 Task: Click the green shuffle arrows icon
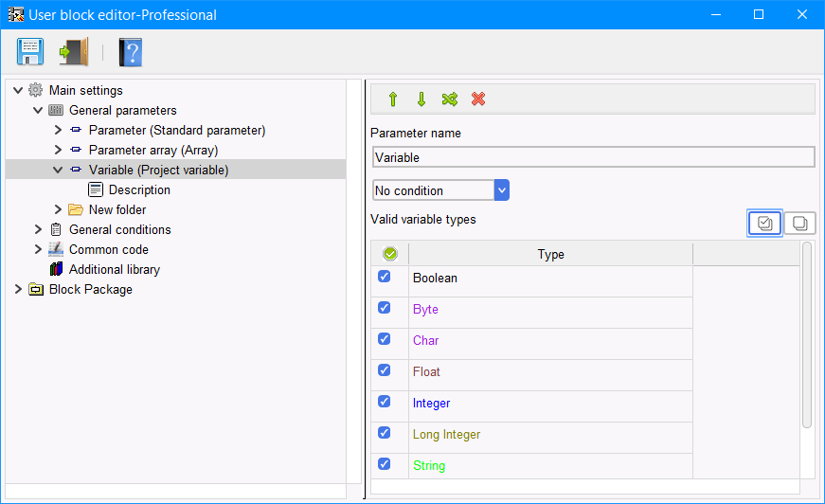click(x=450, y=99)
